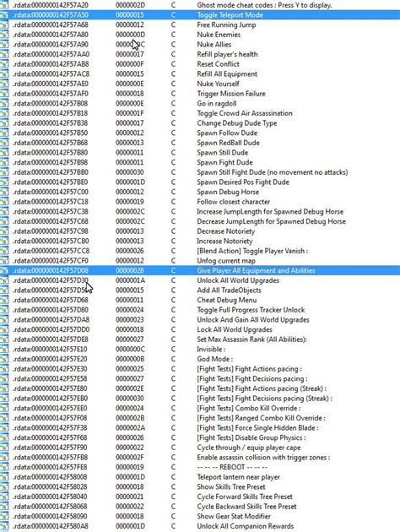Click 'Unlock All Companion Rewards' string
Screen dimensions: 400x532
click(x=246, y=527)
